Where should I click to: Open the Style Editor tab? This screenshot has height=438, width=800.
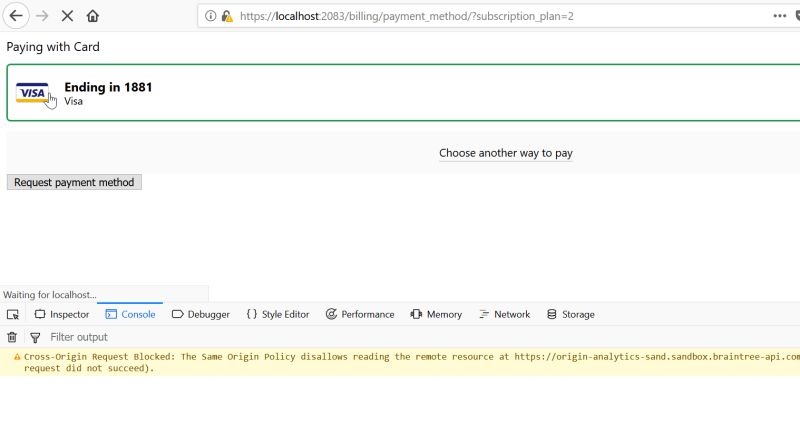278,314
